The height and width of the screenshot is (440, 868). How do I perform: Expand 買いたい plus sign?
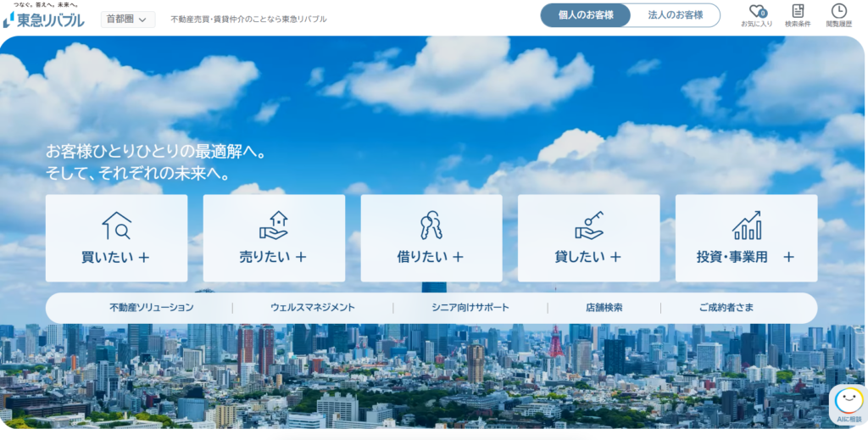144,257
